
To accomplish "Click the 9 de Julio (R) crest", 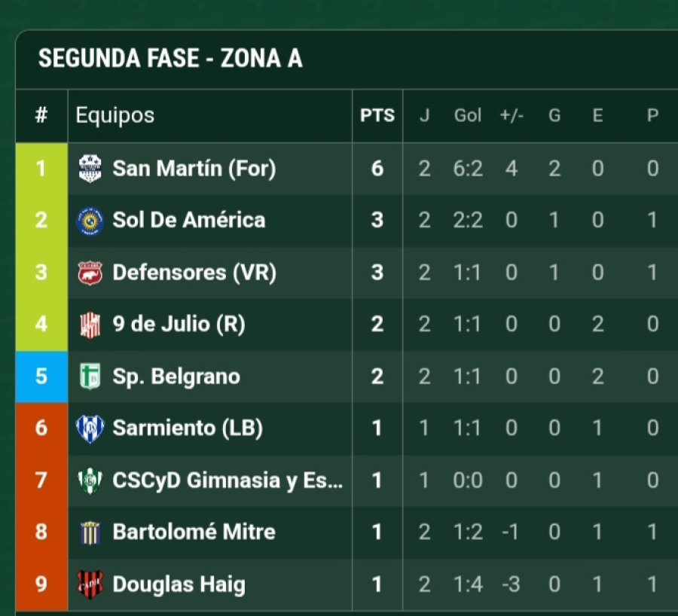I will 90,325.
